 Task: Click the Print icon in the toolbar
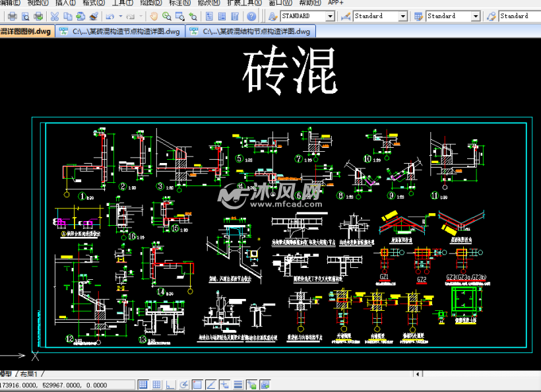pos(12,16)
